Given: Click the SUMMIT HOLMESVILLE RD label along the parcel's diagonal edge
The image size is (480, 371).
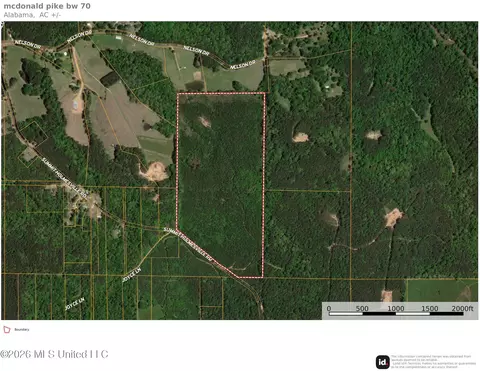Looking at the screenshot, I should tap(188, 244).
